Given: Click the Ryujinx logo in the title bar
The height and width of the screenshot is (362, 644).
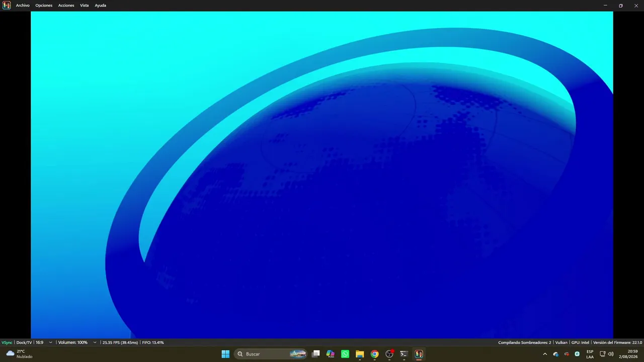Looking at the screenshot, I should (x=7, y=6).
